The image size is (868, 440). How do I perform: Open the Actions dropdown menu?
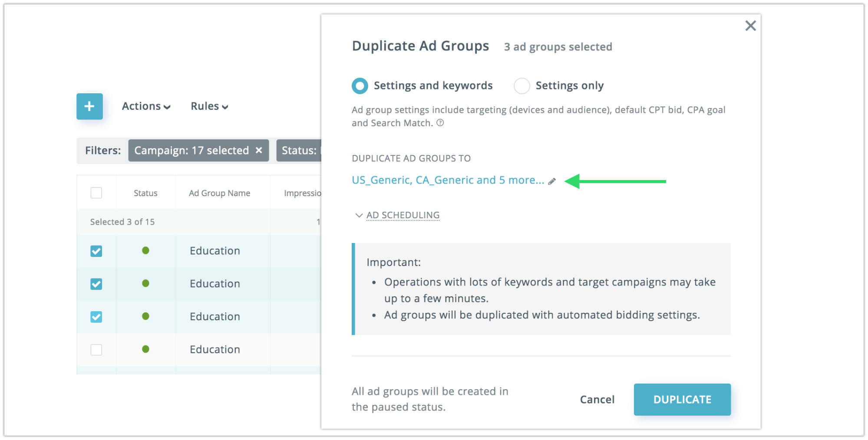coord(146,106)
